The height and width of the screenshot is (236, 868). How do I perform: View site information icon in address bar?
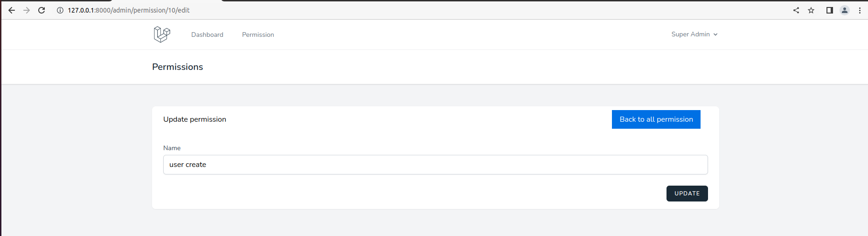[x=60, y=10]
